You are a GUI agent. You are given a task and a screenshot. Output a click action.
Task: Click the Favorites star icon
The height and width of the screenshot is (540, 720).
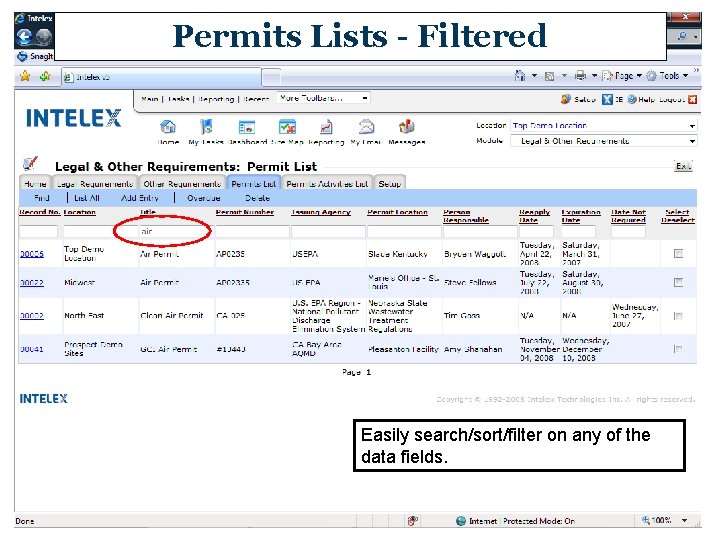(25, 76)
